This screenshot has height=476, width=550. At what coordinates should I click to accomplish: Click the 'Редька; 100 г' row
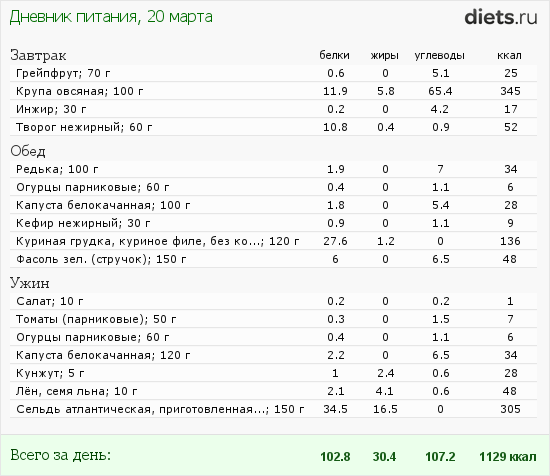click(273, 169)
